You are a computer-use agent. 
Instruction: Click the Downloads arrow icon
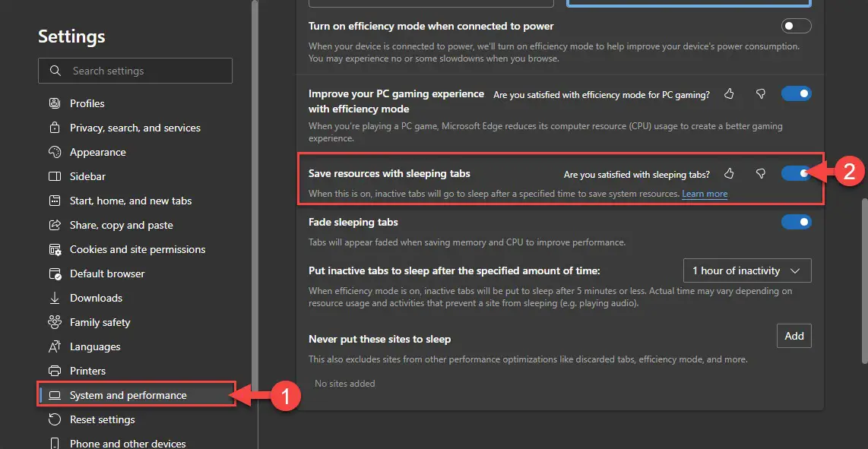coord(55,298)
